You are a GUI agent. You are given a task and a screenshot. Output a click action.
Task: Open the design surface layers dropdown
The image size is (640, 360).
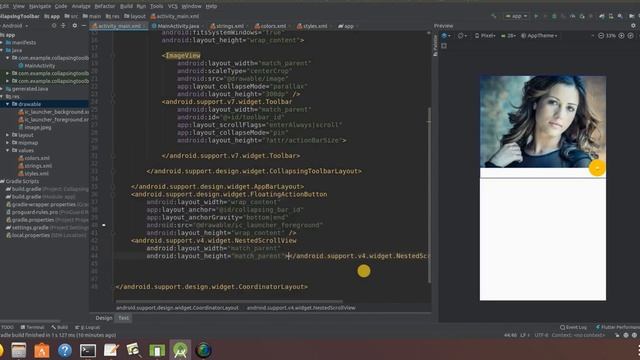pyautogui.click(x=446, y=36)
